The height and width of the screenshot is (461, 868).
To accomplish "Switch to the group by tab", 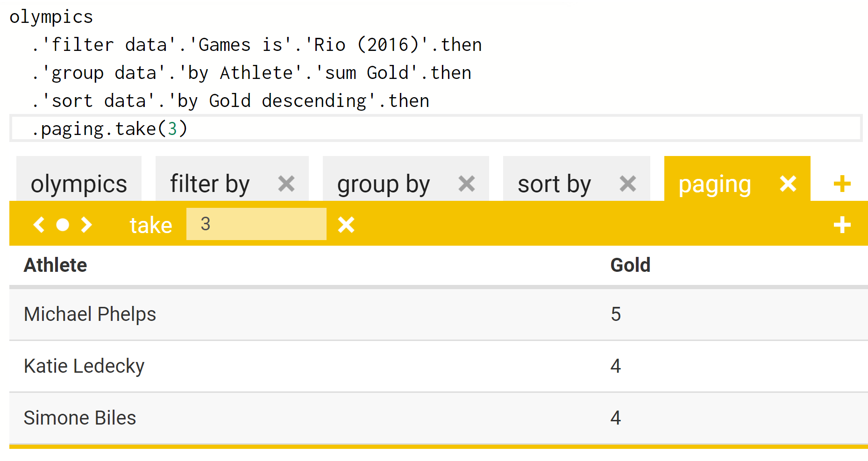I will click(x=383, y=184).
